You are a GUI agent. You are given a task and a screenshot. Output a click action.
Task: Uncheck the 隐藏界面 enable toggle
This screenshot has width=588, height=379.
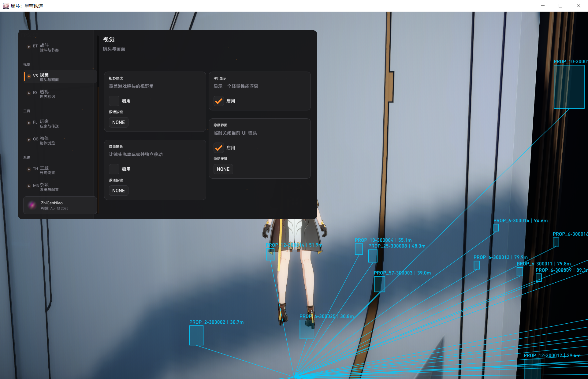click(x=218, y=148)
